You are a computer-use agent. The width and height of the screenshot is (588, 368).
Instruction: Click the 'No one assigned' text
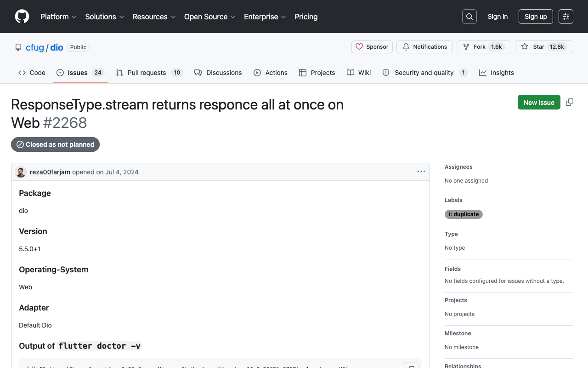[x=466, y=181]
